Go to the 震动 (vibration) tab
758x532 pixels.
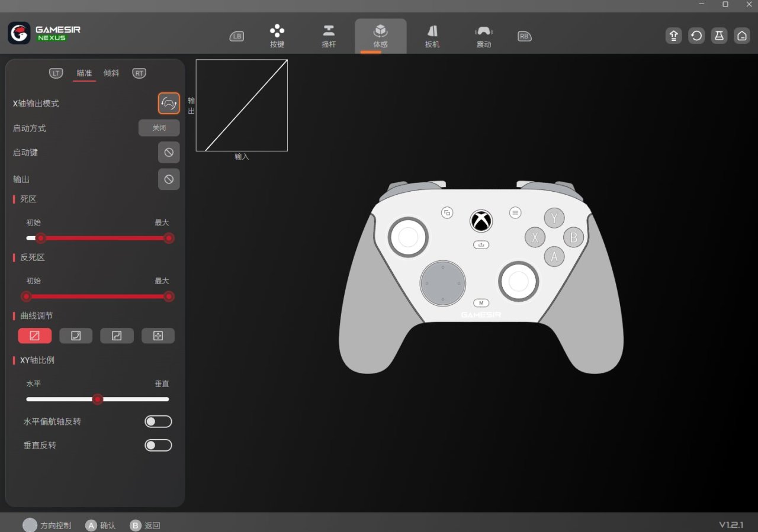(484, 36)
